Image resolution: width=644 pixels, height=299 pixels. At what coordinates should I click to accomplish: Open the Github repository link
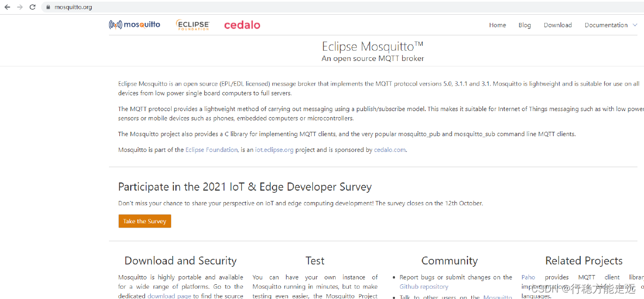424,286
